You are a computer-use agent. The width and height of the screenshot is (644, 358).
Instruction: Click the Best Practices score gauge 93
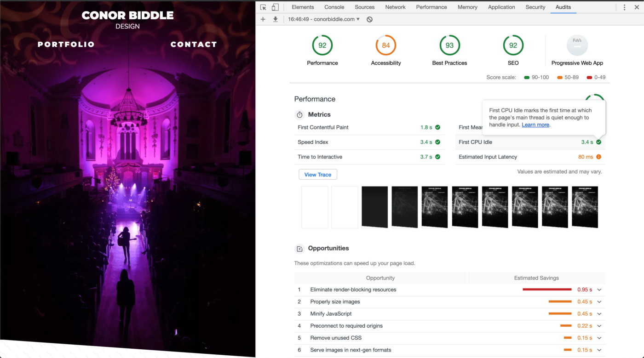[x=449, y=45]
